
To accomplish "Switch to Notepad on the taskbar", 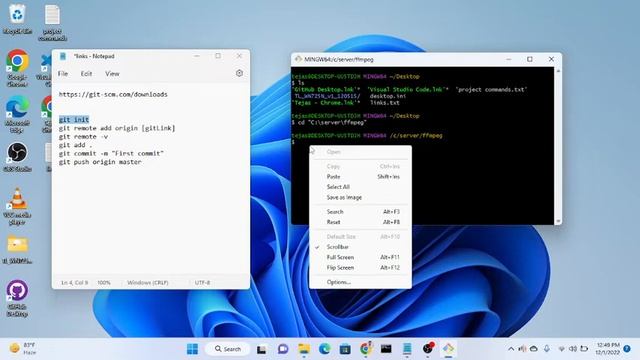I will pyautogui.click(x=407, y=349).
